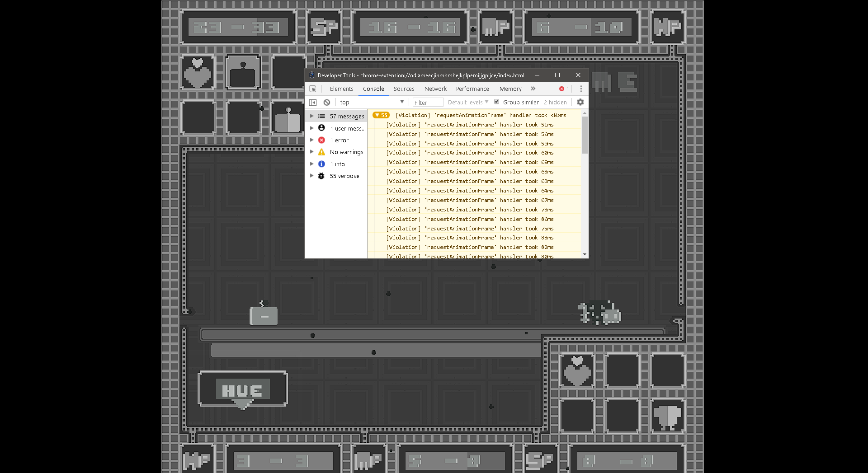Select the shield item in the lower-right inventory
This screenshot has height=473, width=868.
pos(668,416)
